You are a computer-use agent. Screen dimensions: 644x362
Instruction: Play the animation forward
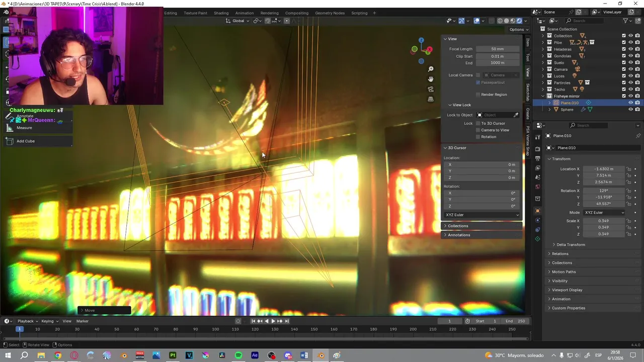coord(273,321)
